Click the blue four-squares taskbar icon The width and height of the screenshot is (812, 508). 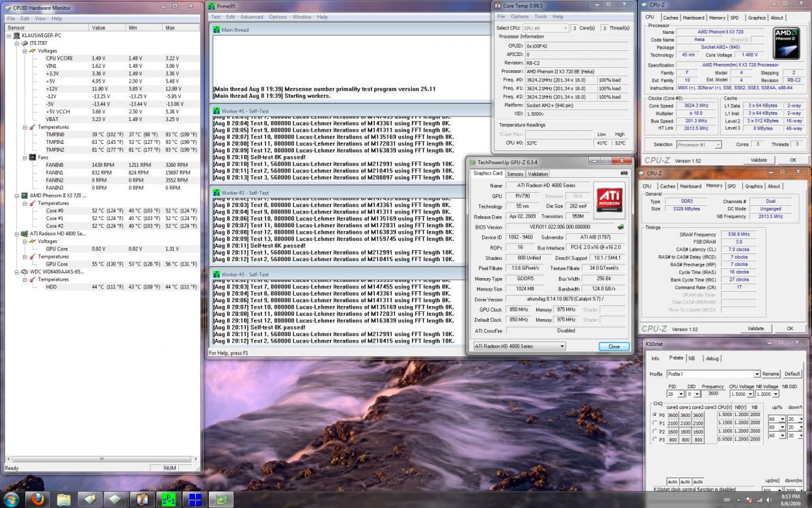coord(194,500)
